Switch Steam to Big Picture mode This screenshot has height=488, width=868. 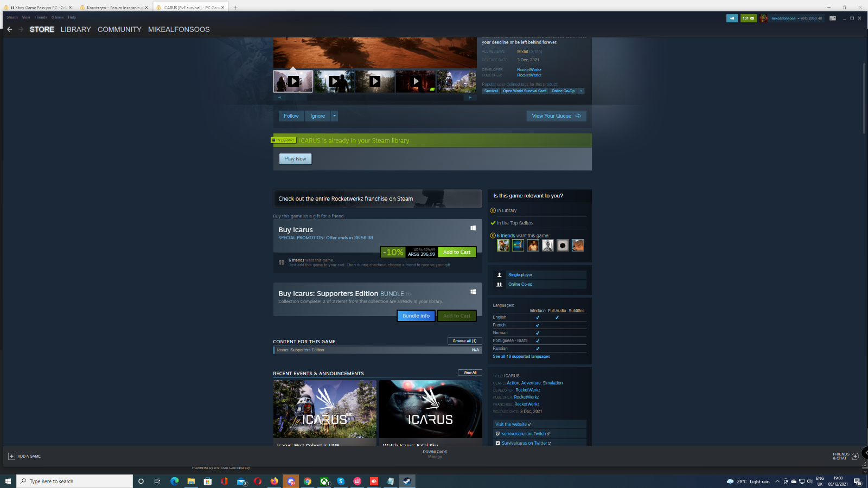click(833, 18)
